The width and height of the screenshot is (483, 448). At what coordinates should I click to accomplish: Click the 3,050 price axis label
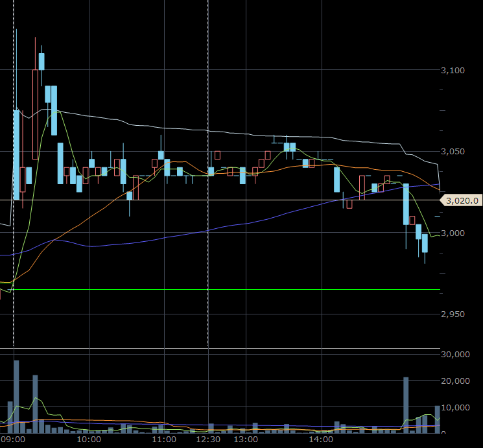[453, 152]
